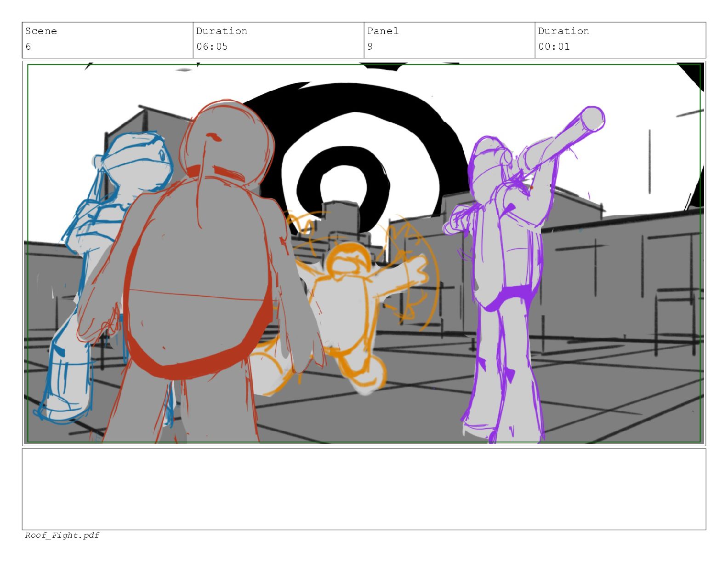Viewport: 728px width, 563px height.
Task: Select the panel number 9 value
Action: pyautogui.click(x=370, y=46)
